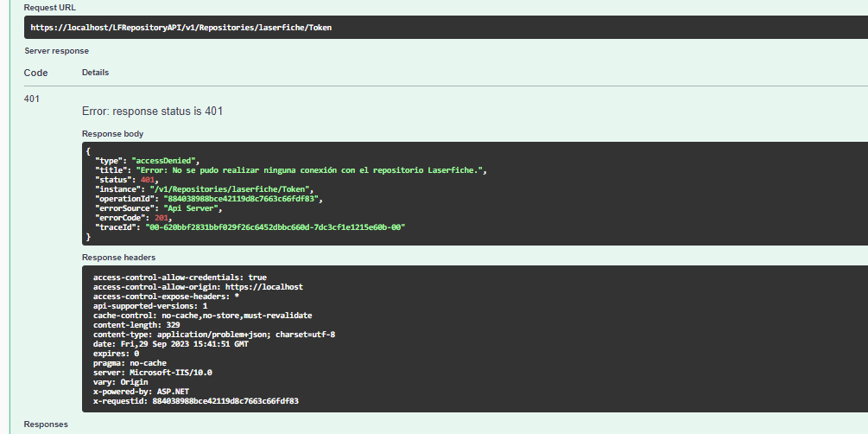Click the content-type header line

[x=214, y=335]
